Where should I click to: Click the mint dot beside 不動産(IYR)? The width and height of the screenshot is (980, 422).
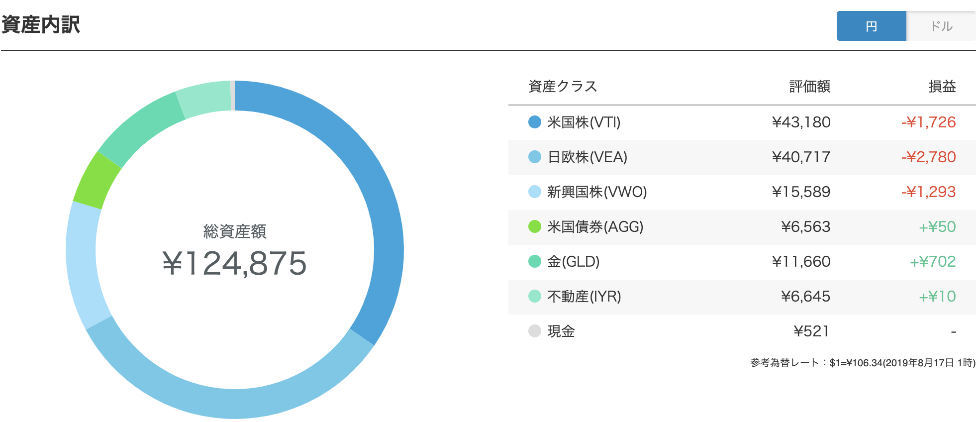535,296
